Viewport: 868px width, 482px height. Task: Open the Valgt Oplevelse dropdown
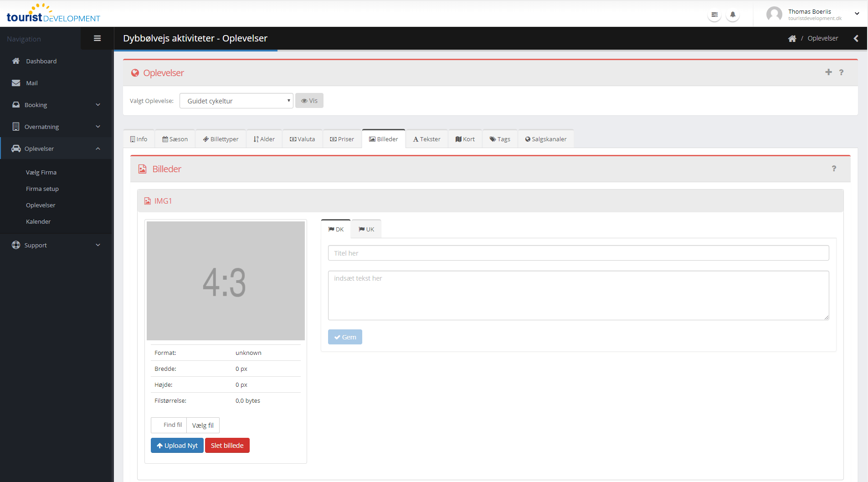(236, 101)
